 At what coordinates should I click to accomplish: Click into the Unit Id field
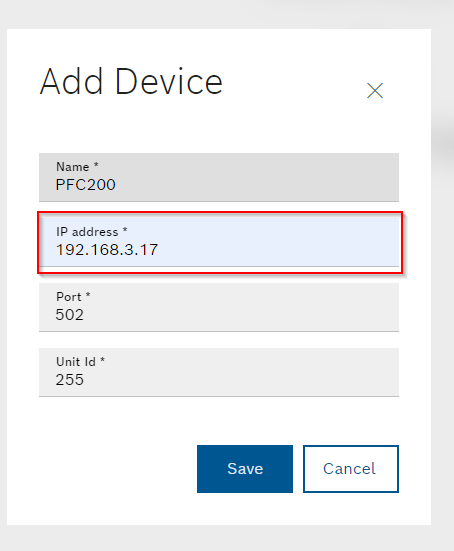point(219,372)
